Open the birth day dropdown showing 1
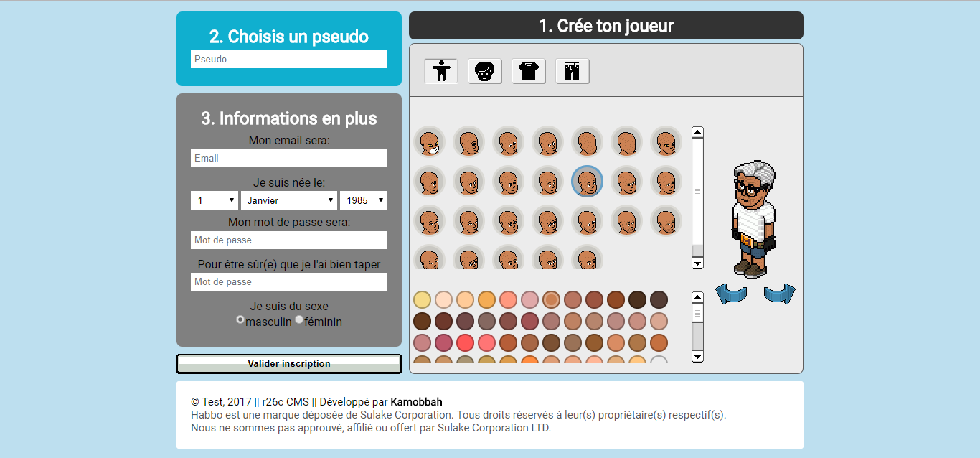 (215, 200)
